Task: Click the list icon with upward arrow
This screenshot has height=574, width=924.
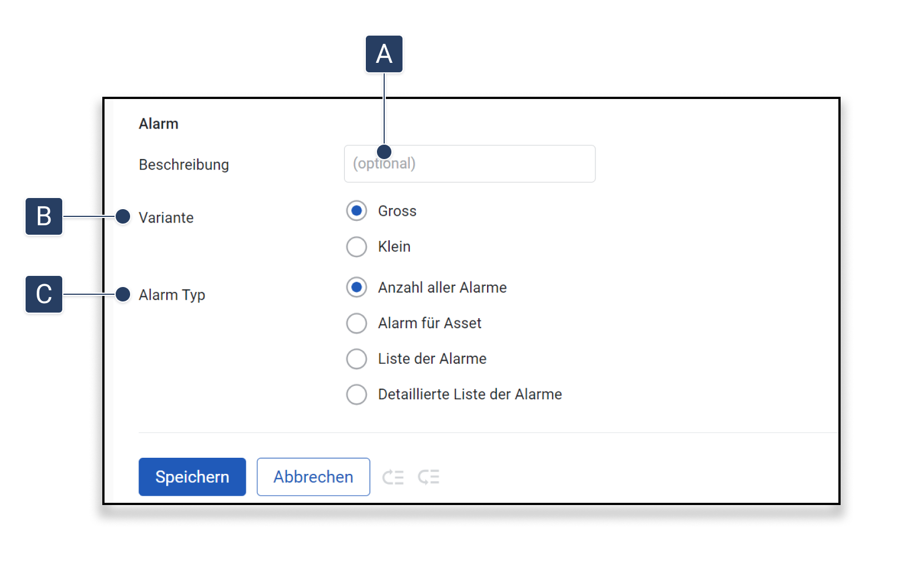Action: coord(393,477)
